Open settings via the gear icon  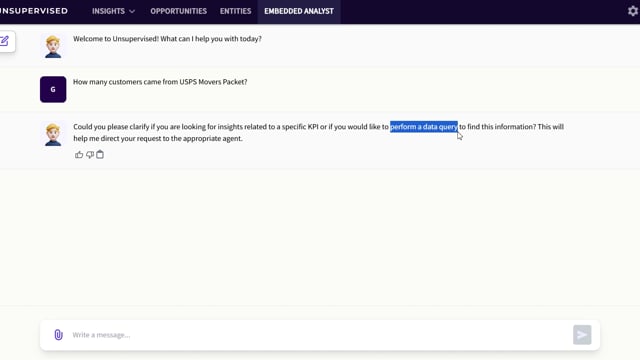click(x=633, y=11)
